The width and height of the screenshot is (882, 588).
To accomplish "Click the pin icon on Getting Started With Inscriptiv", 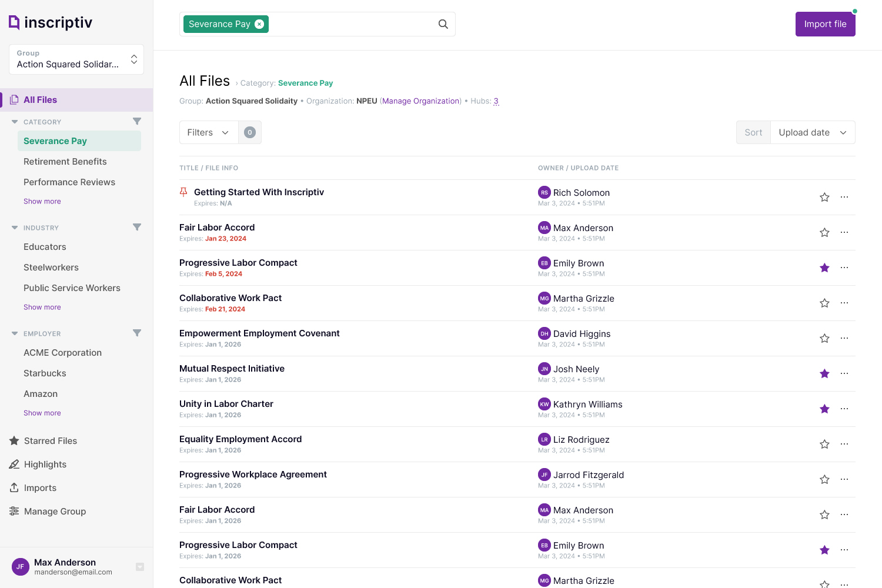I will (183, 192).
